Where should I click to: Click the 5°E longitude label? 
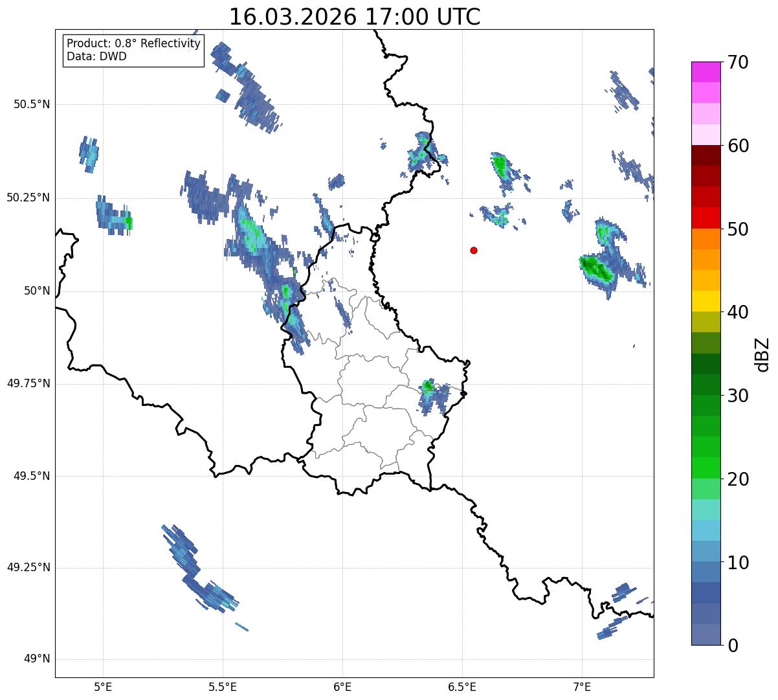(x=103, y=686)
